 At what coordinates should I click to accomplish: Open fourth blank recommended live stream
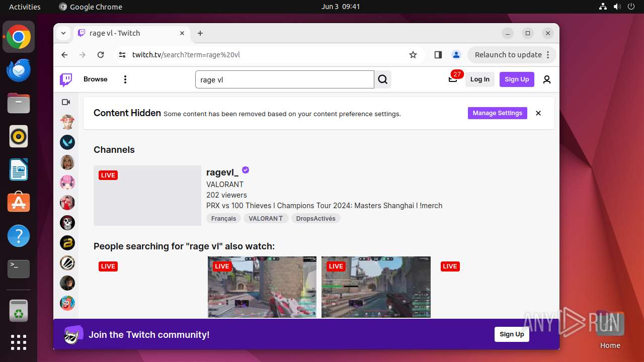click(x=490, y=287)
